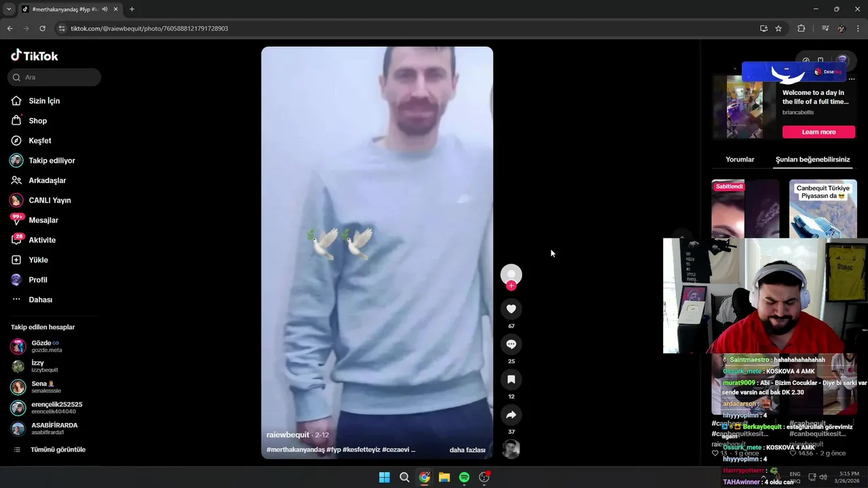Open Windows taskbar search
Image resolution: width=868 pixels, height=488 pixels.
[x=404, y=477]
